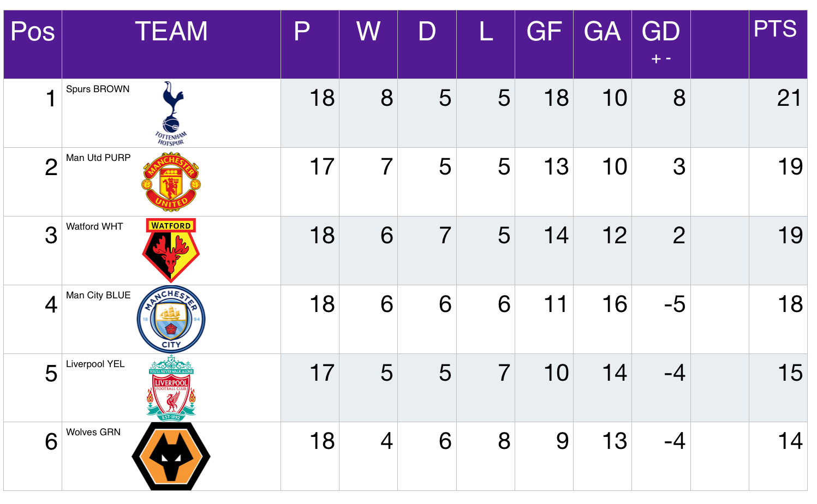
Task: Click the Wolves GRN team label
Action: pos(93,432)
